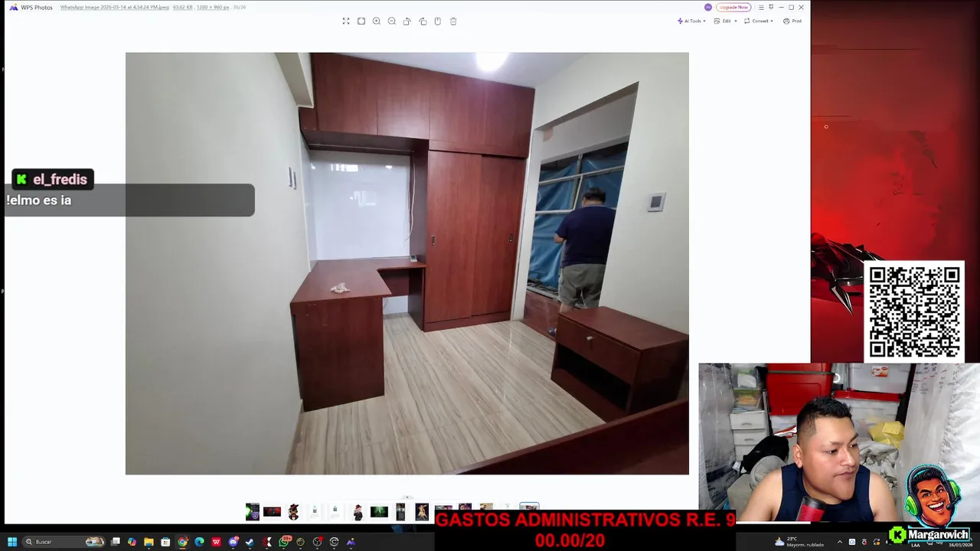
Task: Click the Buscar taskbar search box
Action: (64, 542)
